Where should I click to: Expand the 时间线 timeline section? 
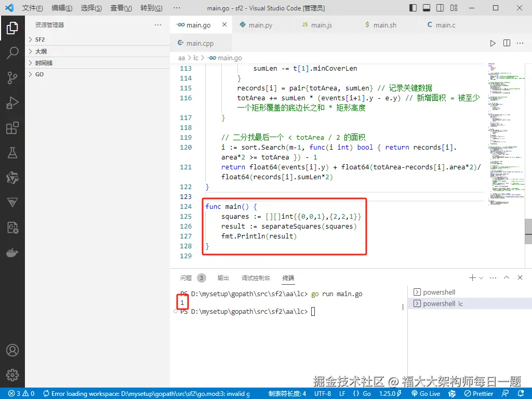97,63
